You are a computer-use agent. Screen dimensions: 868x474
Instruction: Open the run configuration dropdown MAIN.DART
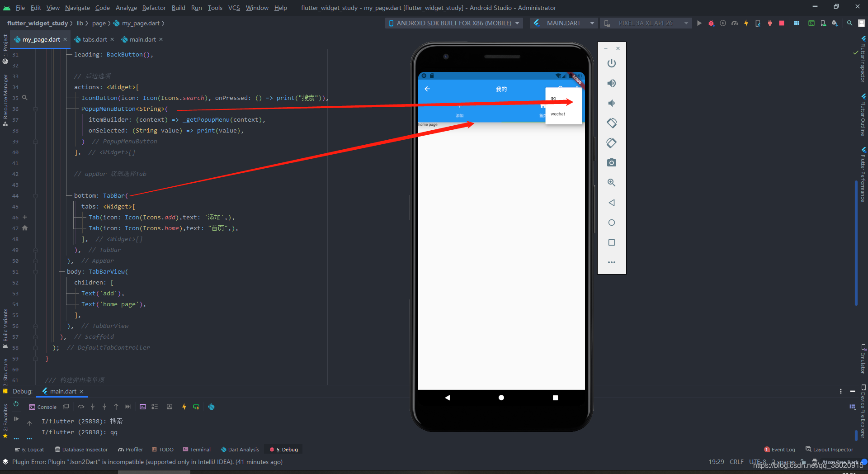pos(564,23)
